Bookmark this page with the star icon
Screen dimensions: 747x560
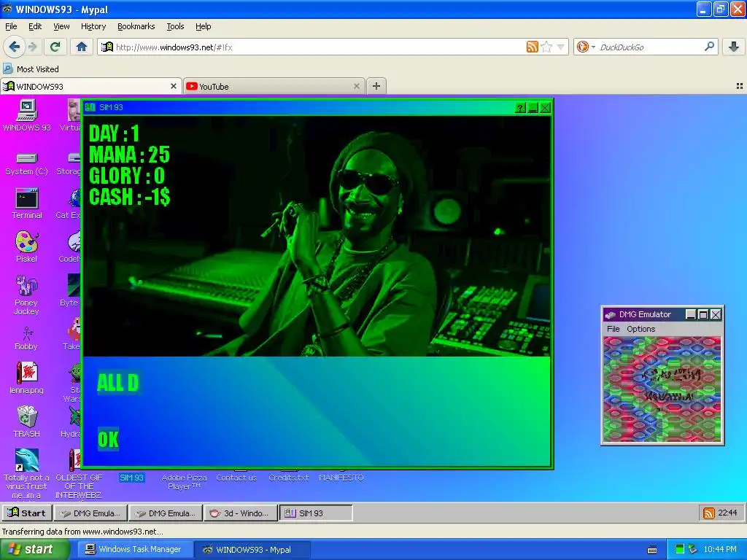[547, 47]
